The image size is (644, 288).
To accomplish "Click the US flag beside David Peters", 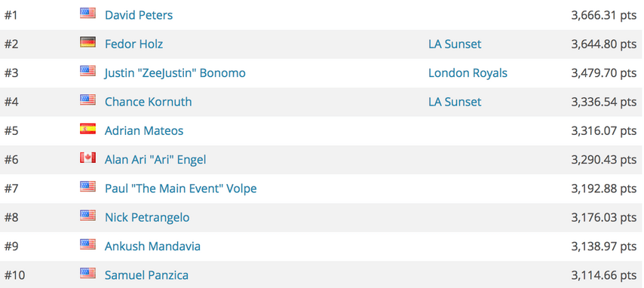I will pos(87,13).
